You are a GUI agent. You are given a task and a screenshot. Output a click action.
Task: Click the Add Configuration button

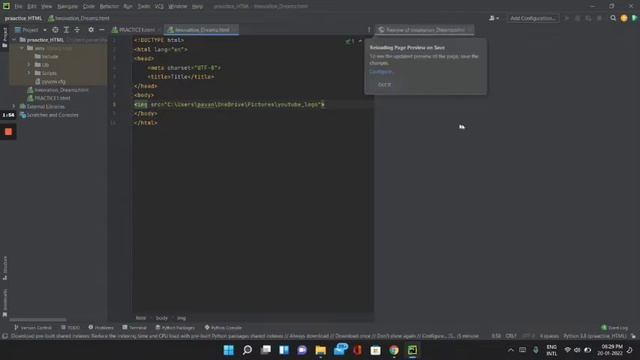click(533, 18)
